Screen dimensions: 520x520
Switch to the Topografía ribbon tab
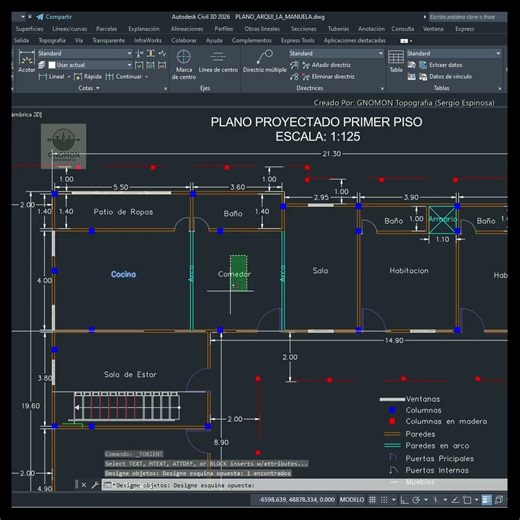point(52,40)
